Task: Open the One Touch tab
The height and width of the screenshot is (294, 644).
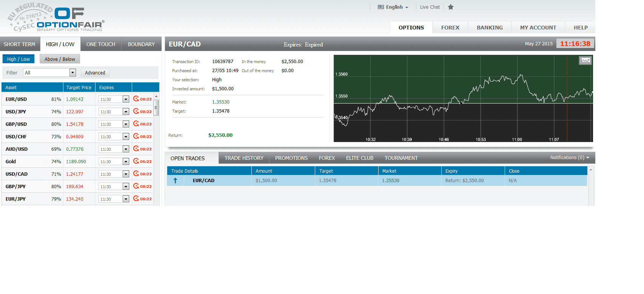Action: coord(100,44)
